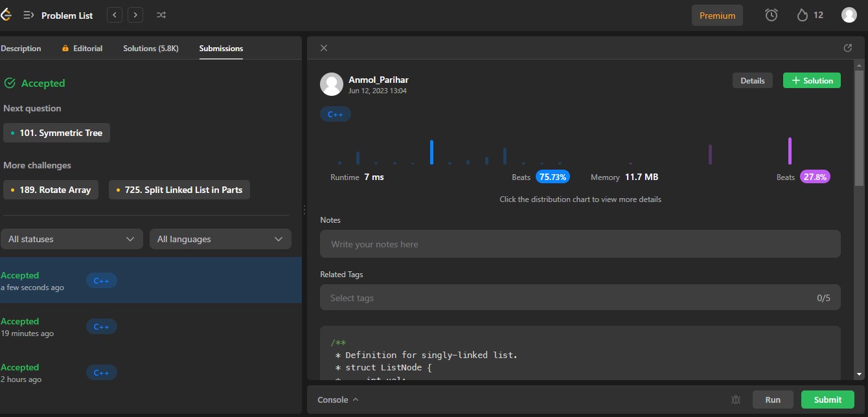Open challenge 725. Split Linked List in Parts

pyautogui.click(x=179, y=190)
